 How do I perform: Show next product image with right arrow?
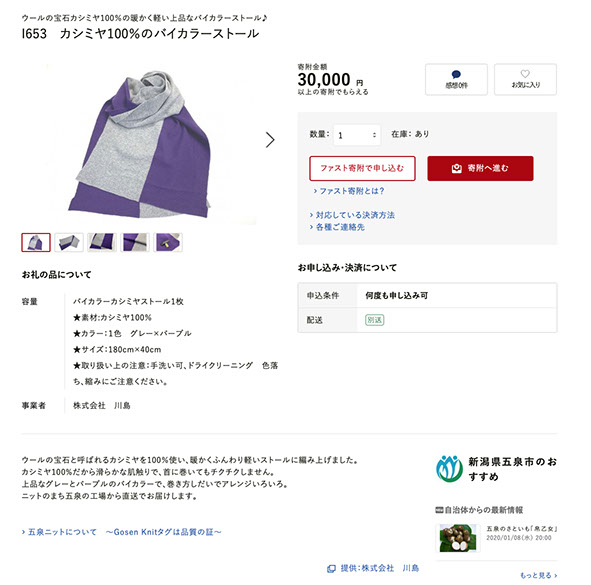[270, 140]
